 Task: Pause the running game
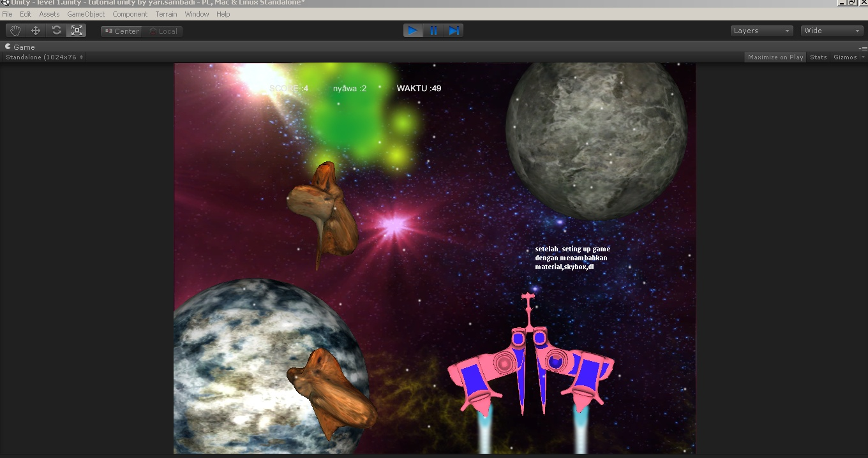coord(433,30)
